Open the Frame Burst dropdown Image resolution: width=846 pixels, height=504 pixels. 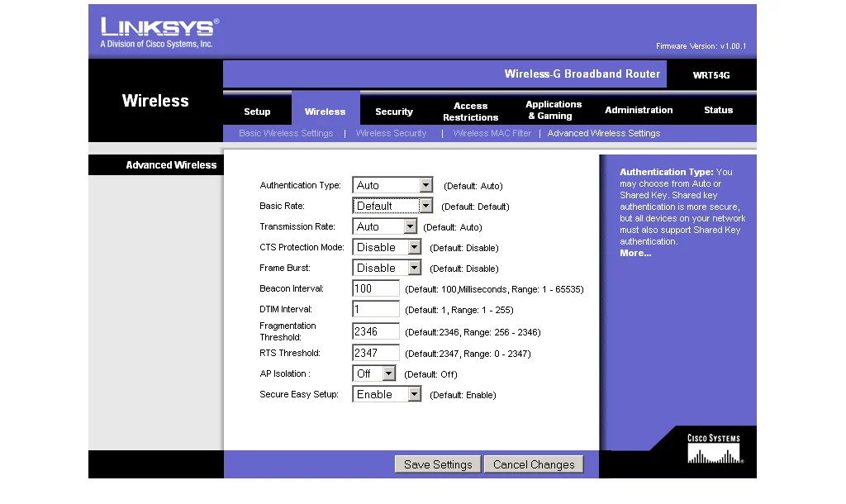tap(387, 268)
